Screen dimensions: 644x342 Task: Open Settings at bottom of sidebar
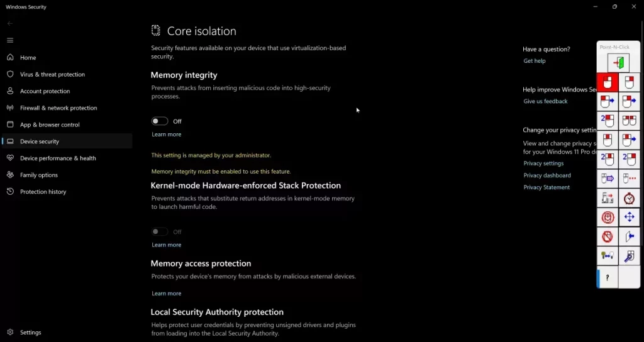click(x=30, y=332)
